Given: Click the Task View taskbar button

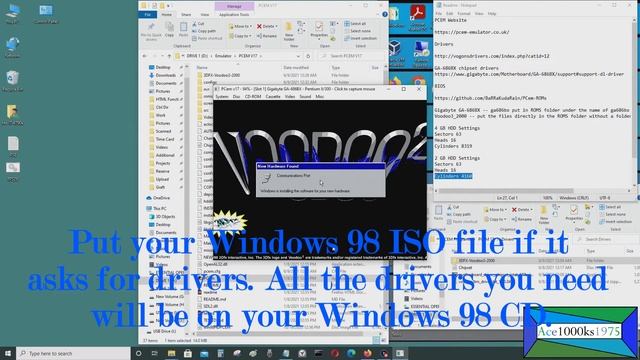Looking at the screenshot, I should [155, 353].
